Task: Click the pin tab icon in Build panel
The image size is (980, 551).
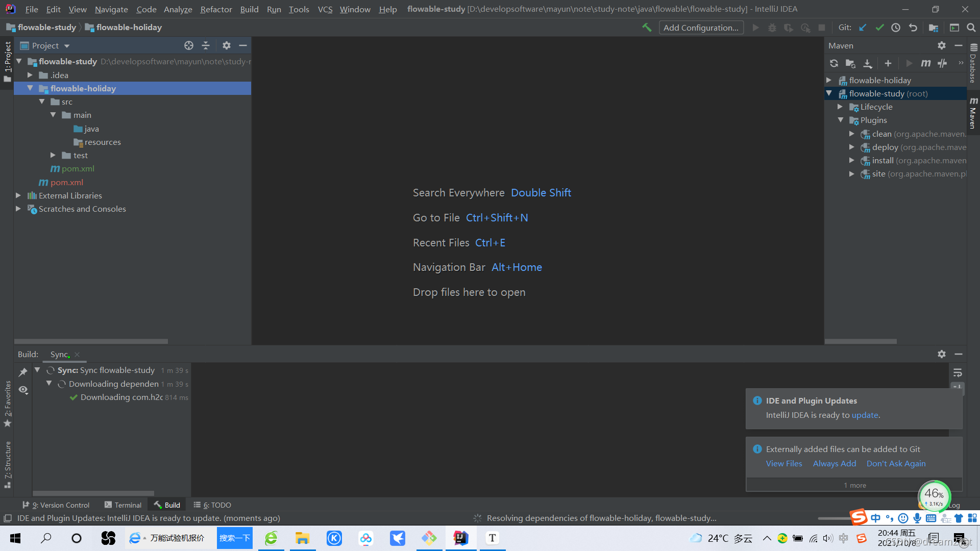Action: tap(23, 372)
